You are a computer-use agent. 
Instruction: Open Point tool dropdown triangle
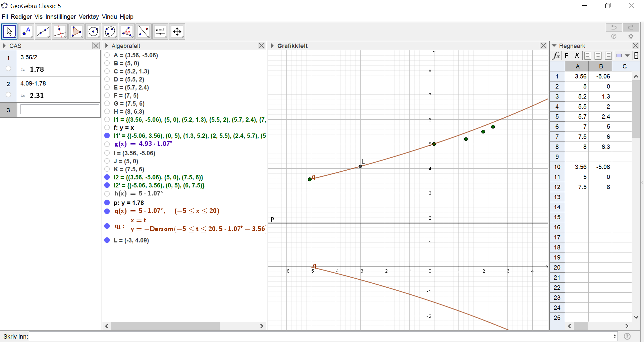pos(32,37)
